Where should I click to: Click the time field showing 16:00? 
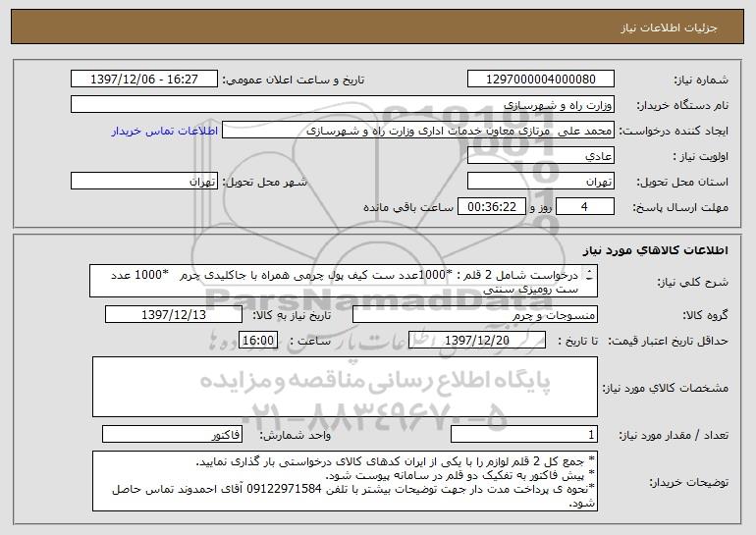(258, 341)
